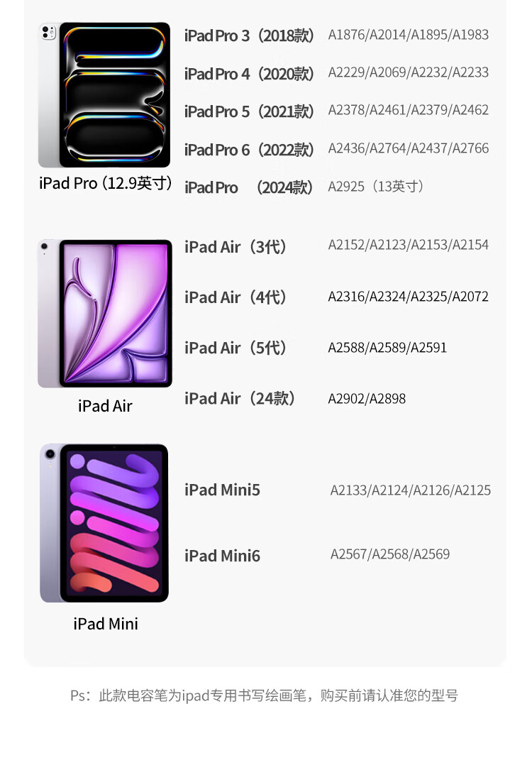Click the iPad Pro (12.9英寸) caption
The height and width of the screenshot is (775, 532).
pos(105,183)
